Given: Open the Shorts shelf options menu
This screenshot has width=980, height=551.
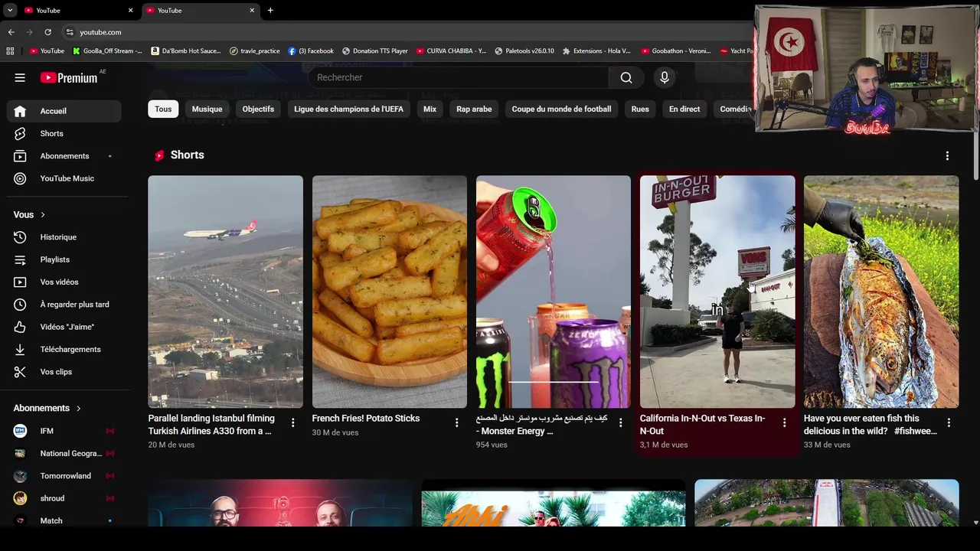Looking at the screenshot, I should (947, 155).
